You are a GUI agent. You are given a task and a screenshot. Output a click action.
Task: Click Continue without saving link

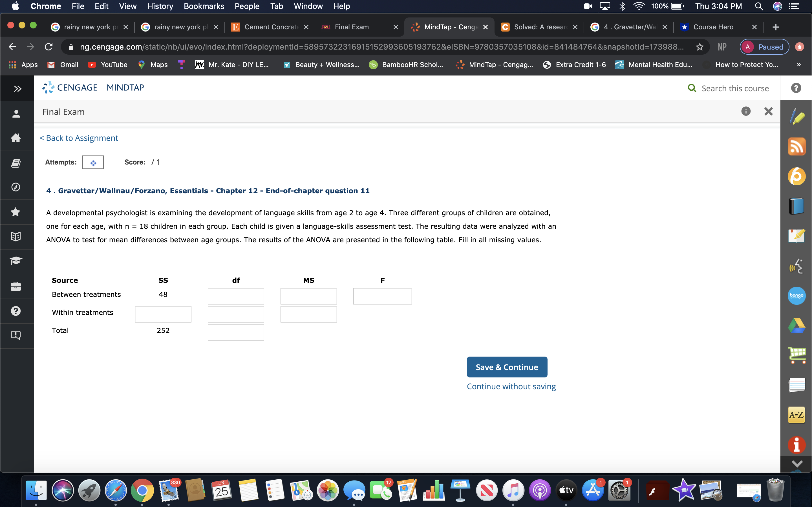(x=511, y=386)
